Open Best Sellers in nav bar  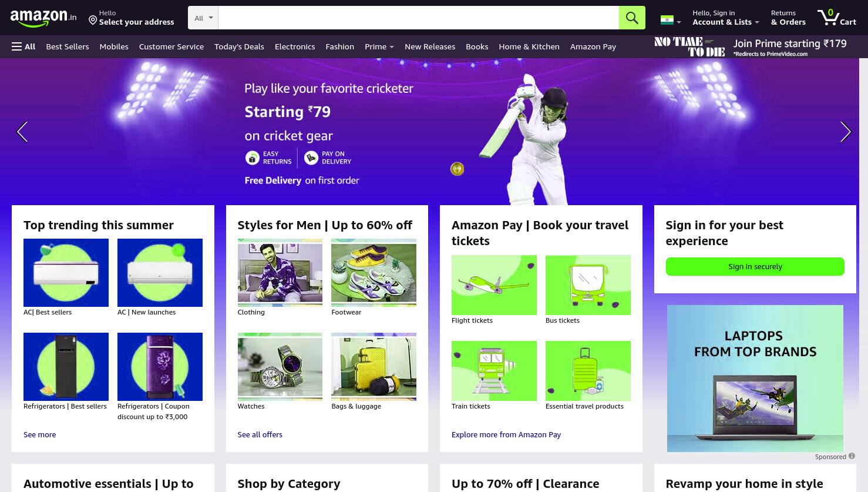click(x=68, y=46)
